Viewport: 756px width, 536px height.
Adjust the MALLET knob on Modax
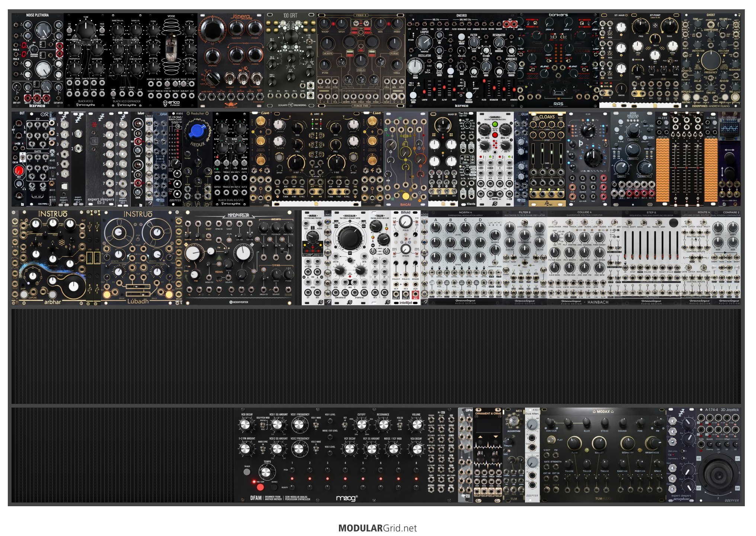(599, 443)
